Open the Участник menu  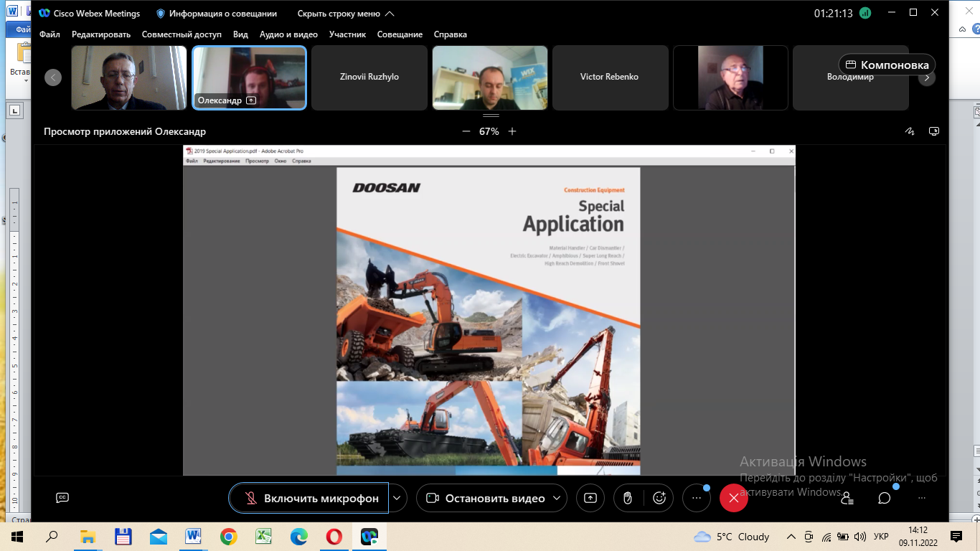point(347,34)
